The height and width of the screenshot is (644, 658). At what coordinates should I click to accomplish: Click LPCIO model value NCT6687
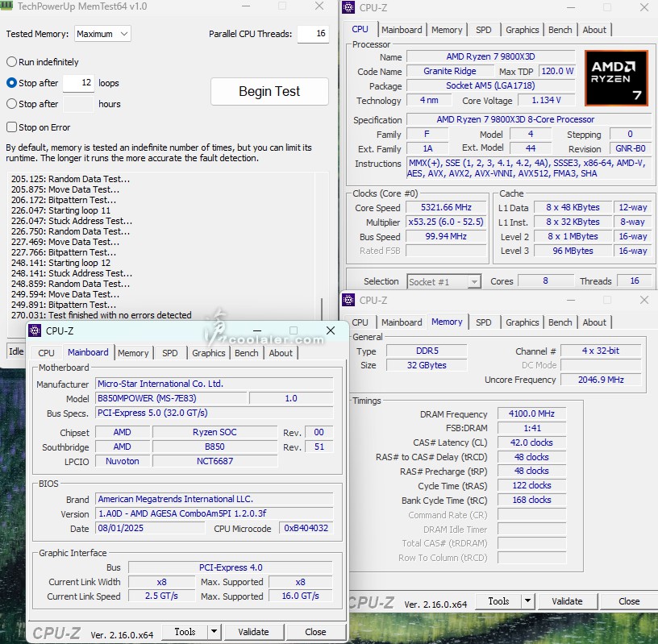(x=214, y=462)
